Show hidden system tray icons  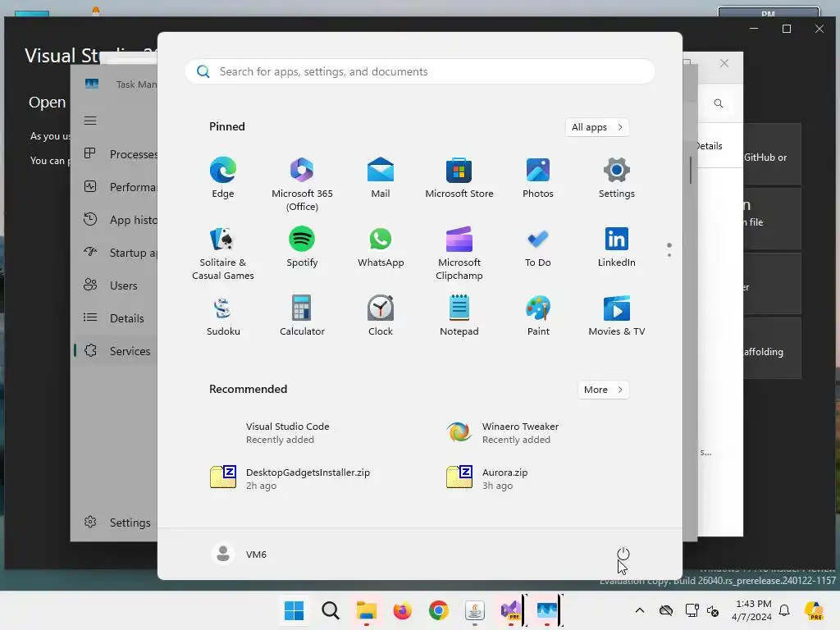pos(640,610)
